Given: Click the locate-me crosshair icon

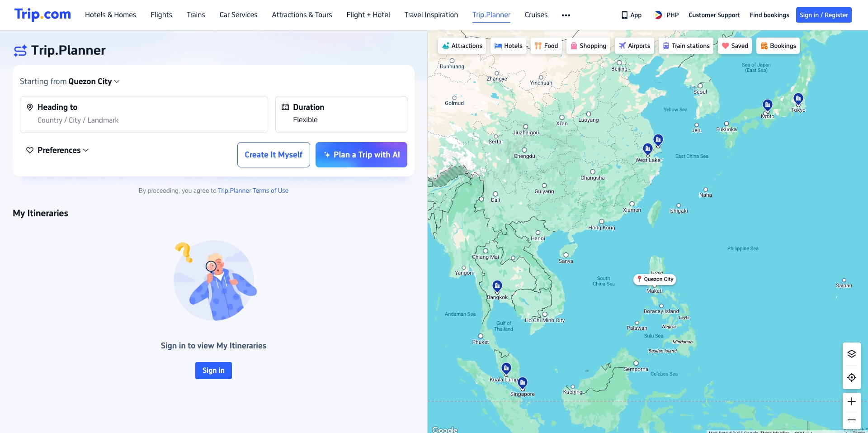Looking at the screenshot, I should click(851, 377).
